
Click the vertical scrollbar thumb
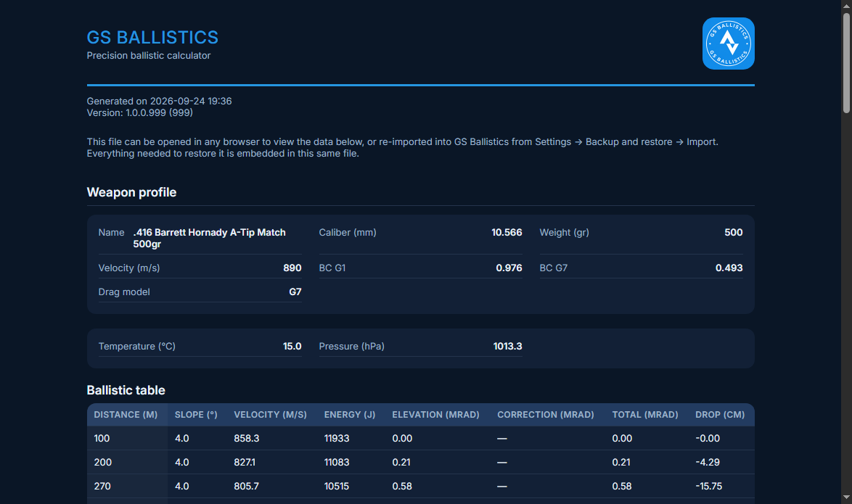coord(846,63)
